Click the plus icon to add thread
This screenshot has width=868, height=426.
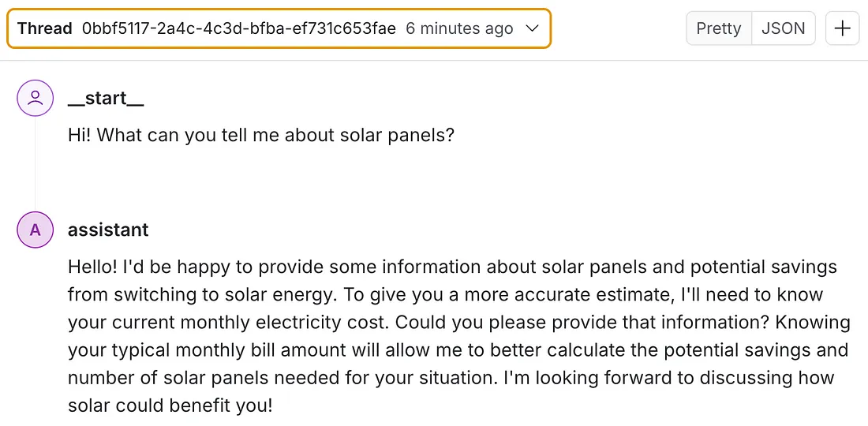(x=842, y=28)
